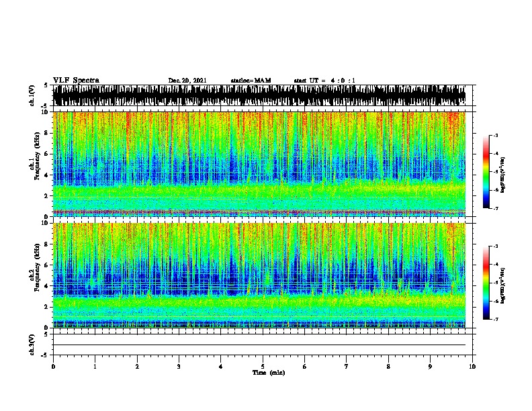
Task: Click time axis tick label "4"
Action: (x=221, y=367)
